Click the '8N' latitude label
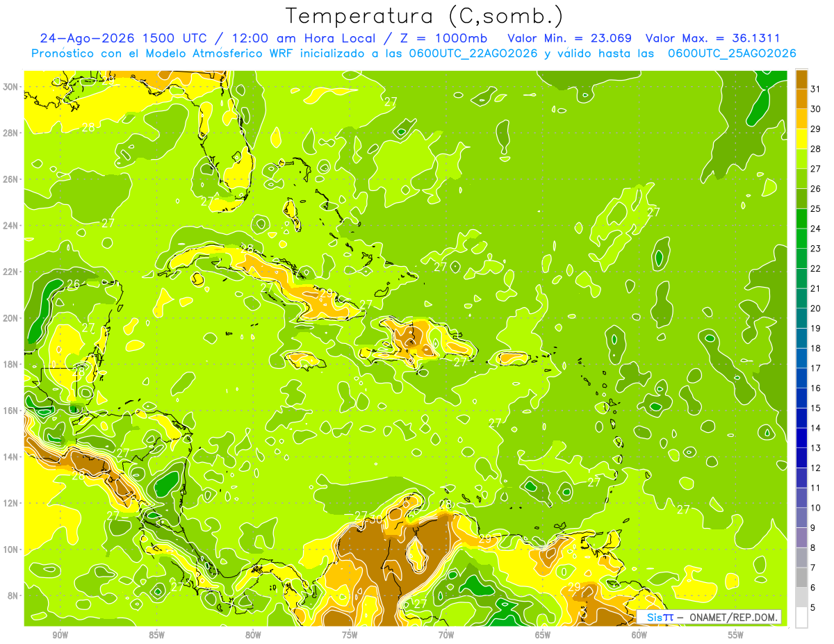 coord(14,595)
